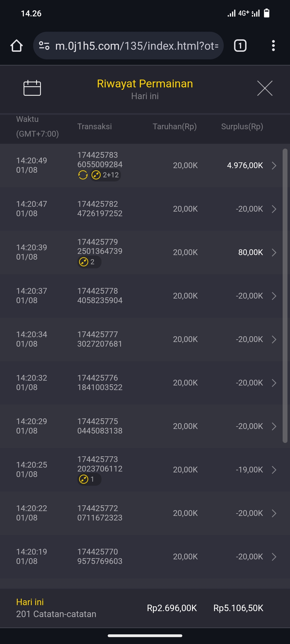This screenshot has height=644, width=290.
Task: Tap the free spin icon in 14:20:49 row
Action: [83, 175]
